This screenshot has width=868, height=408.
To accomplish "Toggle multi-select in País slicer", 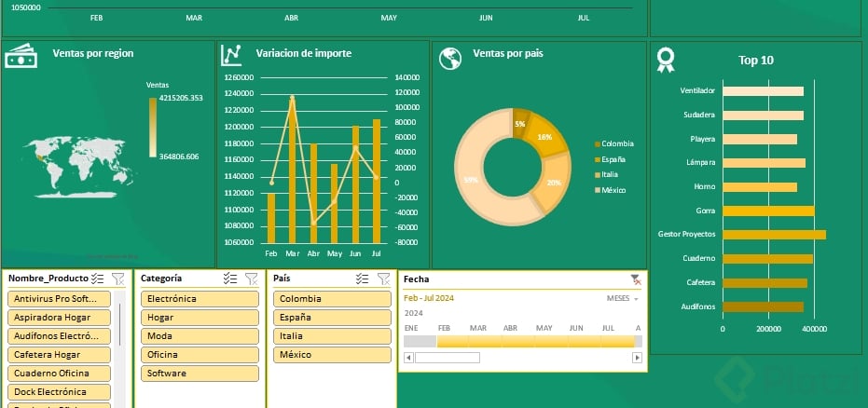I will 363,279.
